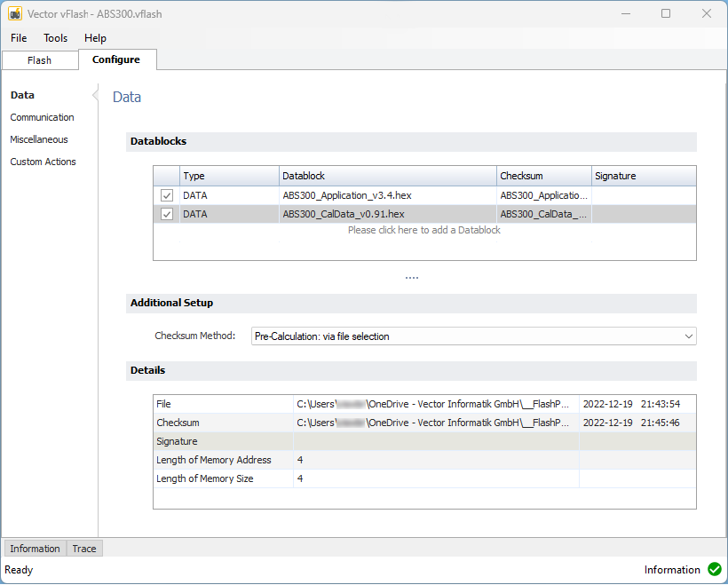Image resolution: width=728 pixels, height=585 pixels.
Task: Click the Type column header
Action: tap(229, 176)
